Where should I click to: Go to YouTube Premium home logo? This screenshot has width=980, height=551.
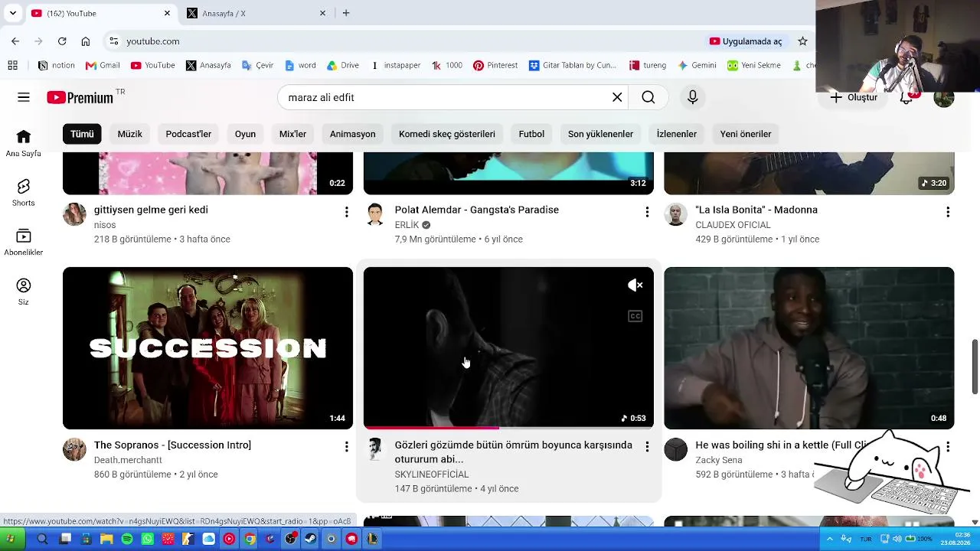(80, 97)
